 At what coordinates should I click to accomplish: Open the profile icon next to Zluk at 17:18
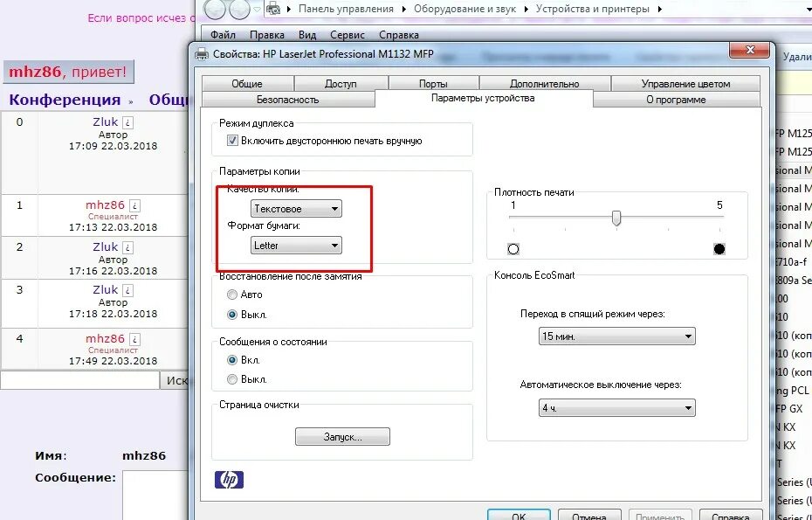[128, 290]
